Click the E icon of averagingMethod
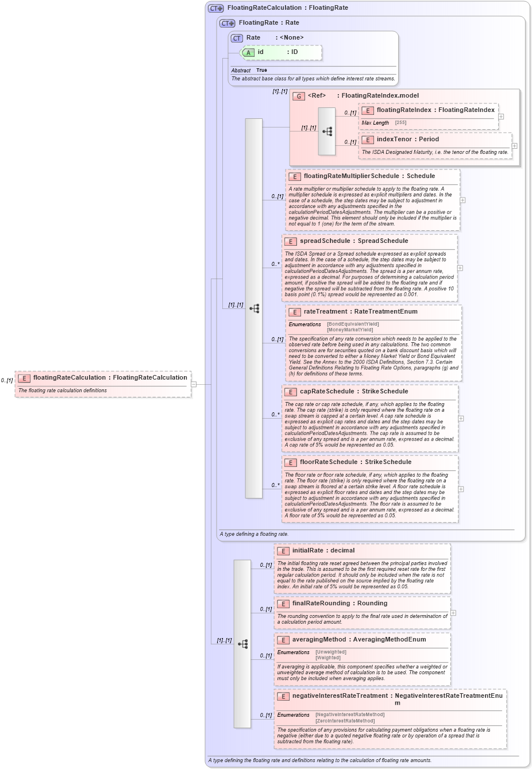Screen dimensions: 532x769 (x=283, y=640)
